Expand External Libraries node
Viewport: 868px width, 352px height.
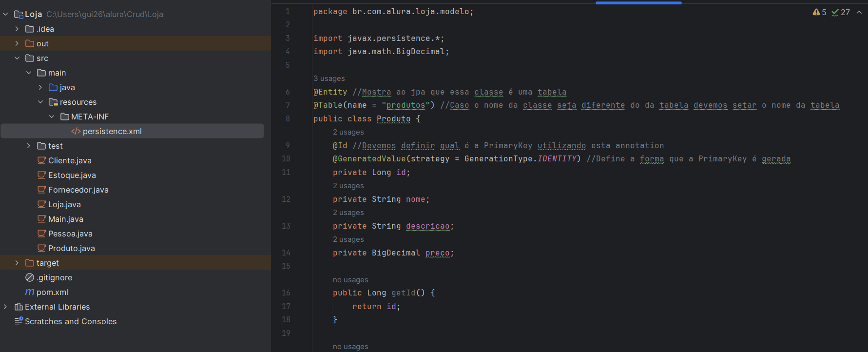tap(5, 307)
